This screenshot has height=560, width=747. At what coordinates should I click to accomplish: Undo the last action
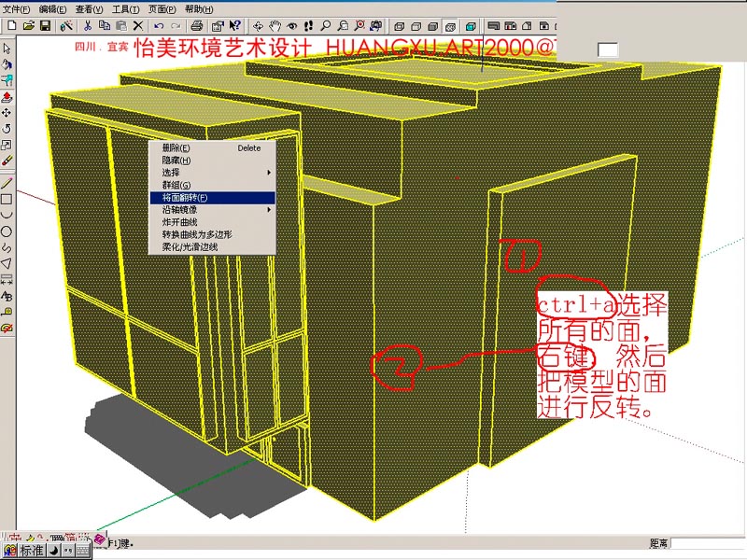159,26
